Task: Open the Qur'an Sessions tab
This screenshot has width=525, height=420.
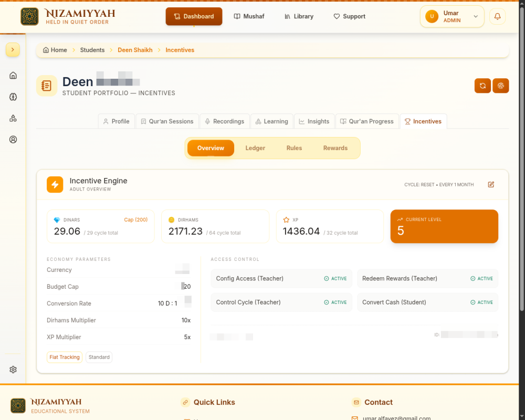Action: click(x=167, y=121)
